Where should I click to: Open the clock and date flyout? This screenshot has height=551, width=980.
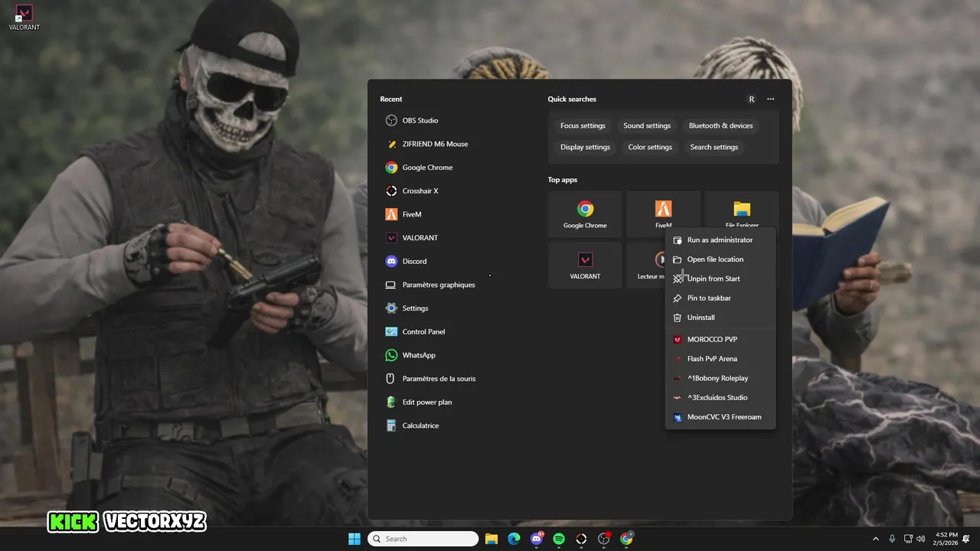pyautogui.click(x=946, y=539)
